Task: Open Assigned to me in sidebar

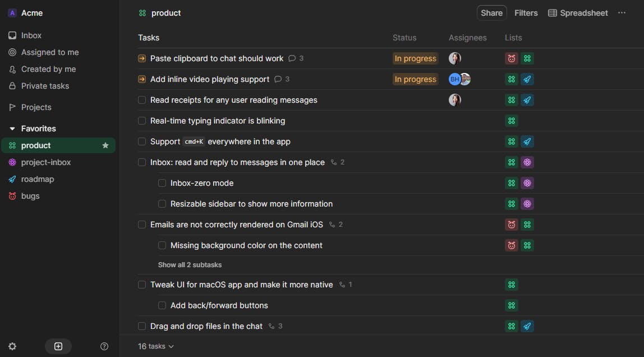Action: [49, 52]
